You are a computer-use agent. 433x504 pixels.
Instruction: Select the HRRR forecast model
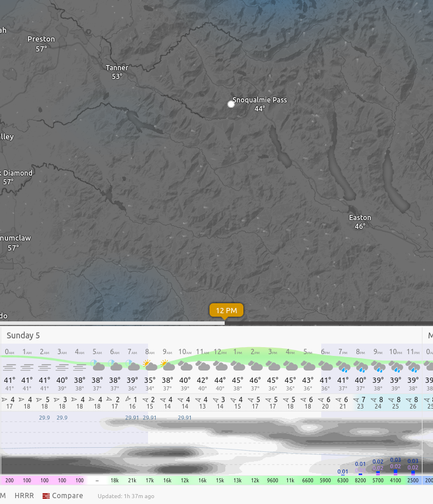click(x=24, y=496)
